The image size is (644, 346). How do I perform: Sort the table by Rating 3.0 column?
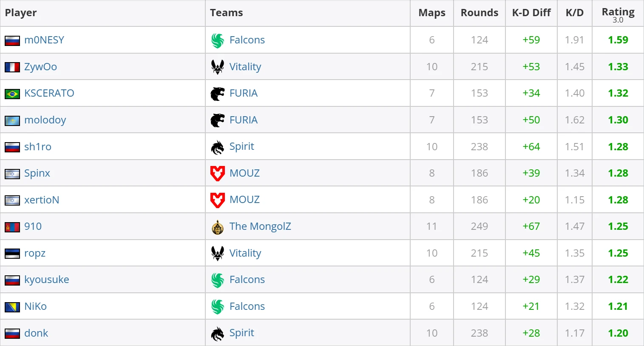(x=618, y=13)
